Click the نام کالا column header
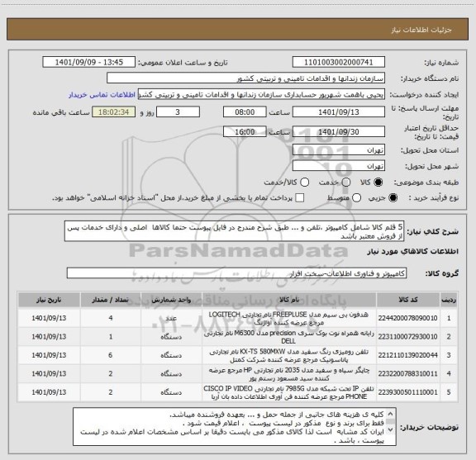The image size is (476, 460). click(289, 300)
